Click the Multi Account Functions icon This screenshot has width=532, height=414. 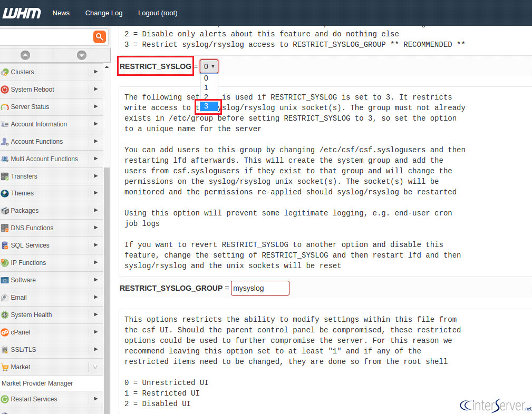tap(5, 159)
